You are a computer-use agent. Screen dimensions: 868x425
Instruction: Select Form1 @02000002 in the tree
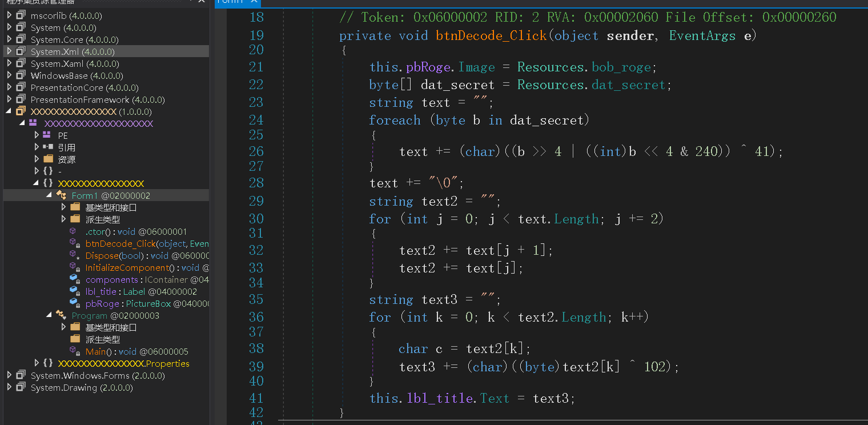[111, 195]
